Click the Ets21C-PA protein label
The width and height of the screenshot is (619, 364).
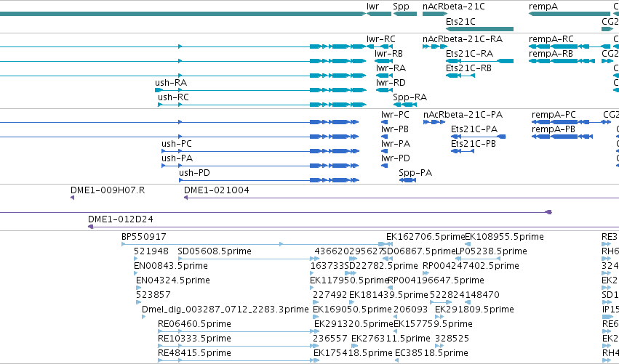474,129
